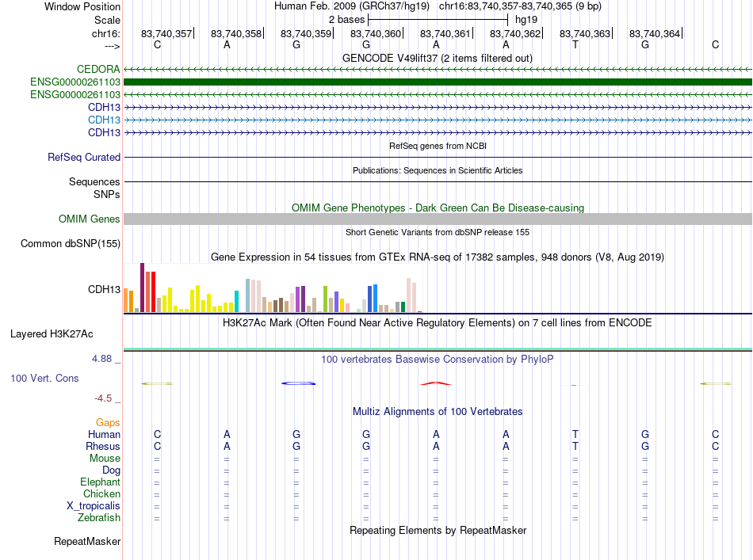Click the tallest maroon GTEx expression bar
Image resolution: width=753 pixels, height=560 pixels.
pos(142,288)
